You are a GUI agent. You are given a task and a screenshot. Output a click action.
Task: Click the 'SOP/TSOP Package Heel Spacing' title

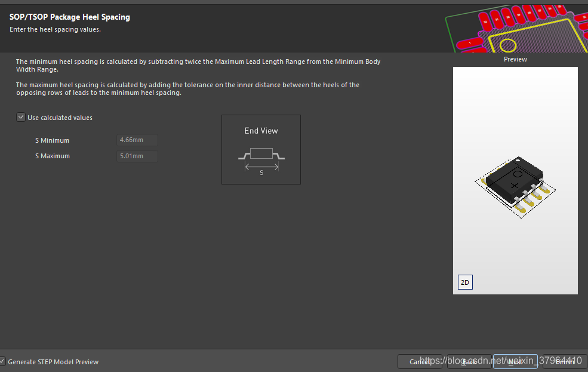click(x=70, y=17)
